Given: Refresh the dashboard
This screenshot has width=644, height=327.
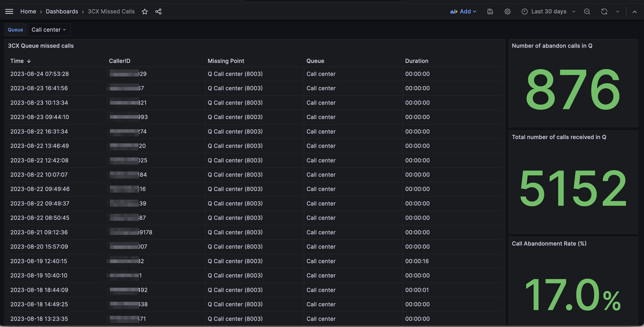Looking at the screenshot, I should pos(604,11).
